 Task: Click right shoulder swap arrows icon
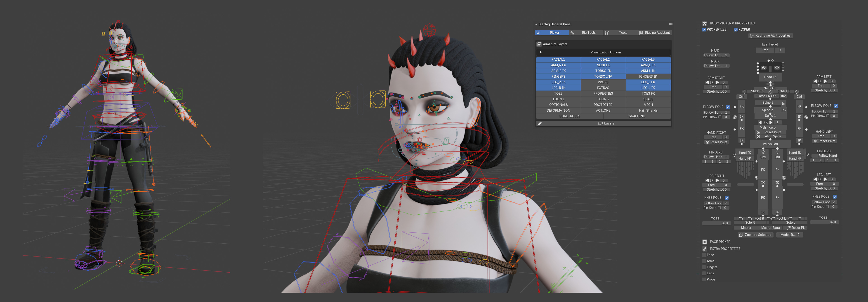point(744,91)
